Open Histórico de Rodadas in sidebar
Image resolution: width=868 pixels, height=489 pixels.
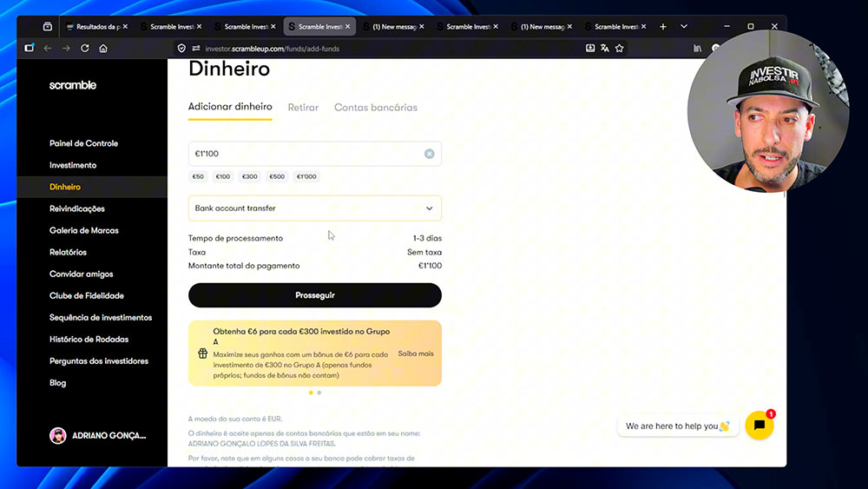pyautogui.click(x=89, y=339)
